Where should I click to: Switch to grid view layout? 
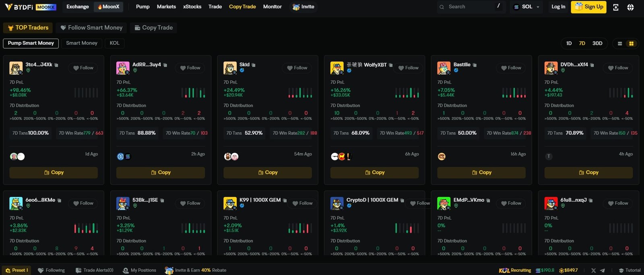coord(631,43)
